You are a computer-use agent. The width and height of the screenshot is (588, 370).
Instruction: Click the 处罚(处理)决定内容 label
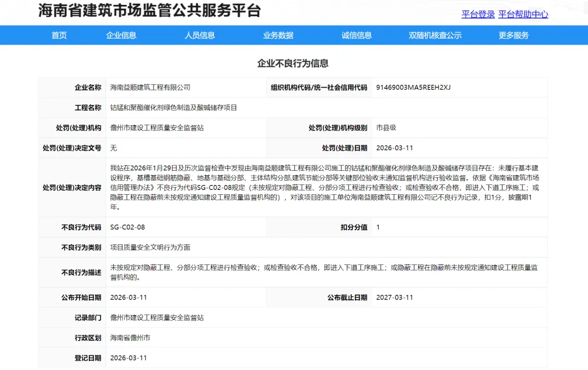(72, 187)
